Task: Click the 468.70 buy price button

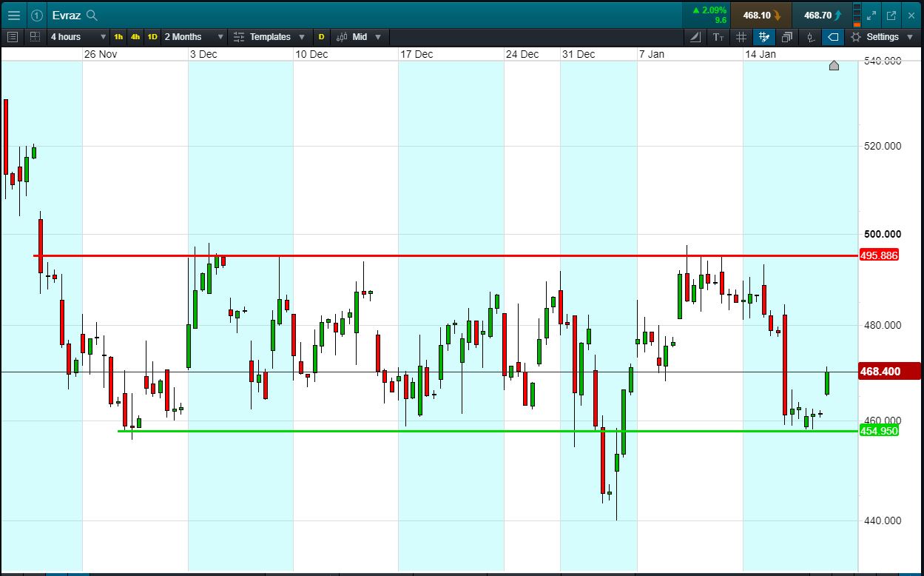Action: 821,15
